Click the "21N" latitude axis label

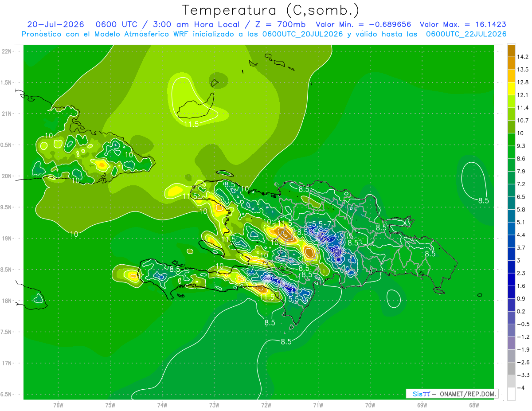pyautogui.click(x=7, y=114)
